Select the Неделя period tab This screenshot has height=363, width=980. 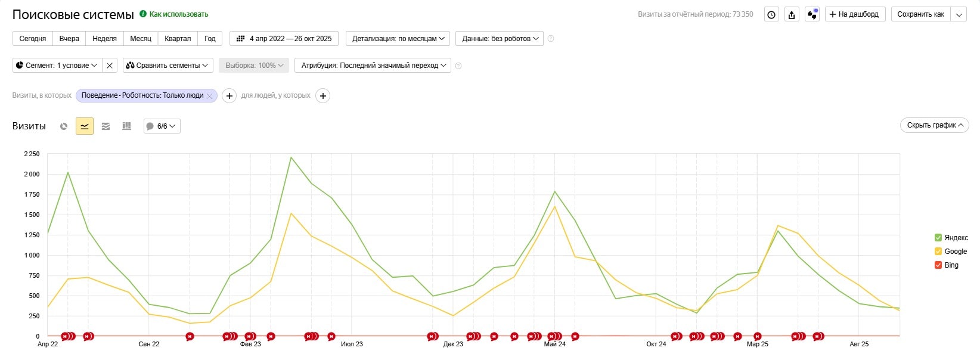[105, 39]
